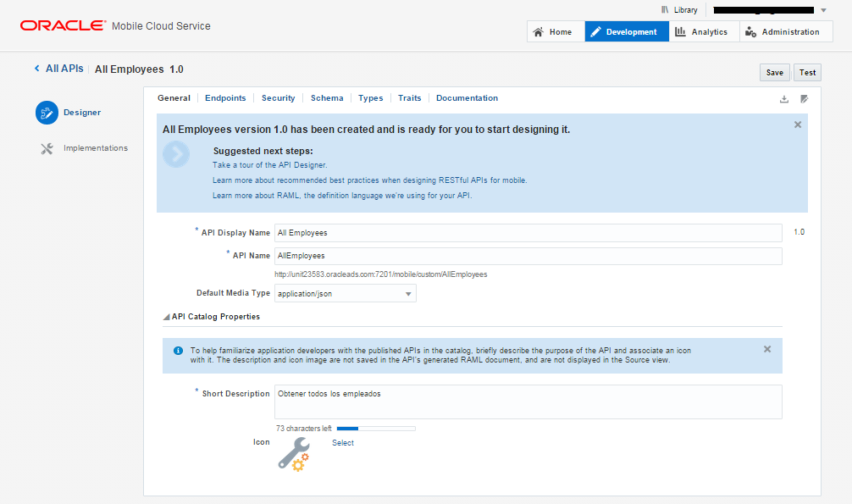Click the Analytics bar chart icon

click(680, 31)
